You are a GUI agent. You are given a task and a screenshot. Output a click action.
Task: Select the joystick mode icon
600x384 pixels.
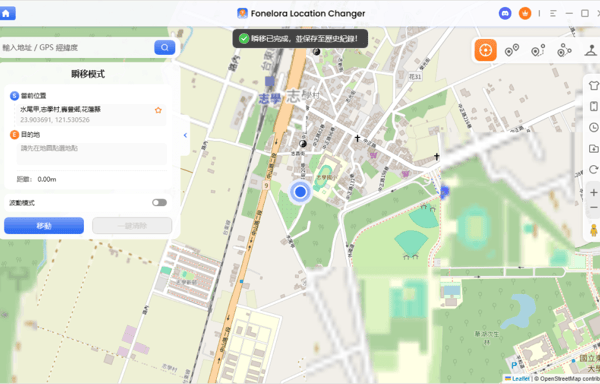pyautogui.click(x=592, y=50)
